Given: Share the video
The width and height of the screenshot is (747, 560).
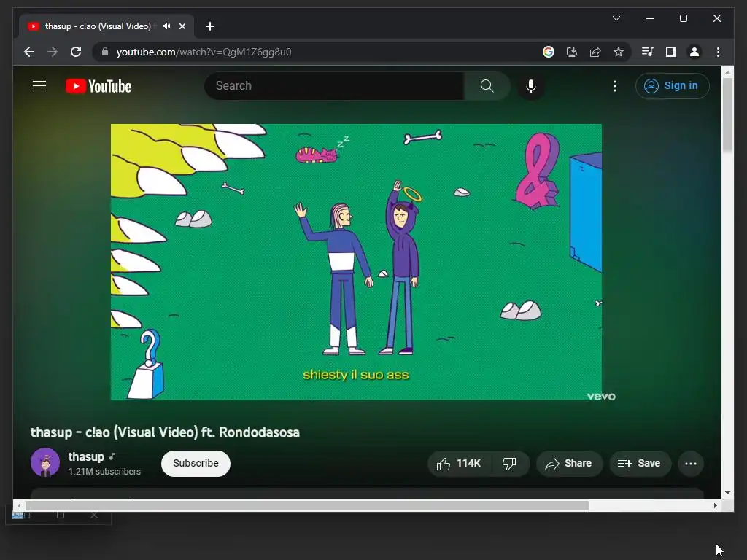Looking at the screenshot, I should [x=569, y=463].
